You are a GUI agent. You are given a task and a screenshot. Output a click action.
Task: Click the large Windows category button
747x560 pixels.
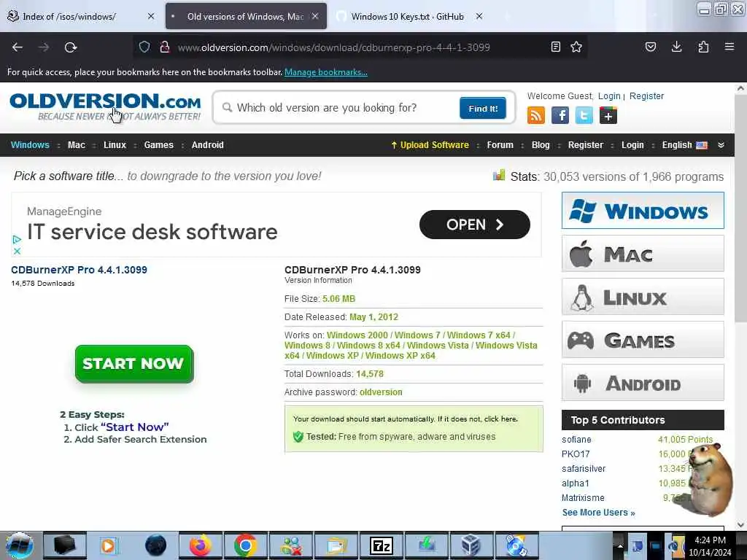click(x=643, y=211)
